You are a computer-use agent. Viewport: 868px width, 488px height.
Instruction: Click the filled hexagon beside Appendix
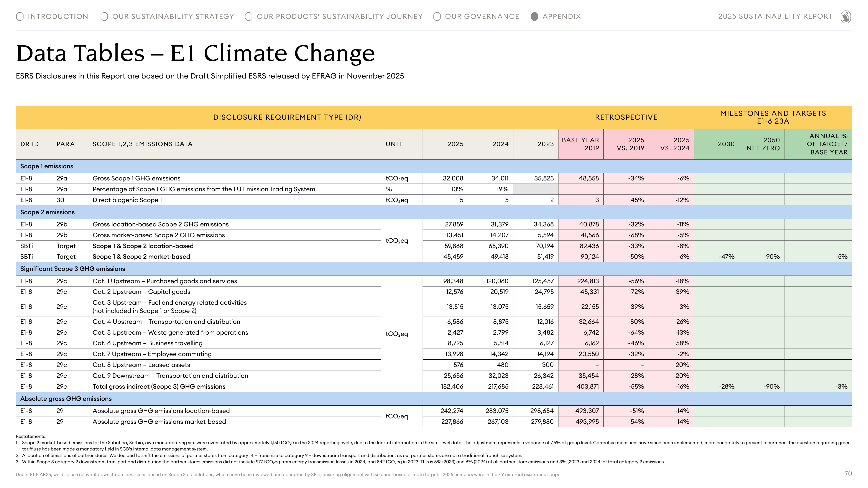click(x=534, y=16)
